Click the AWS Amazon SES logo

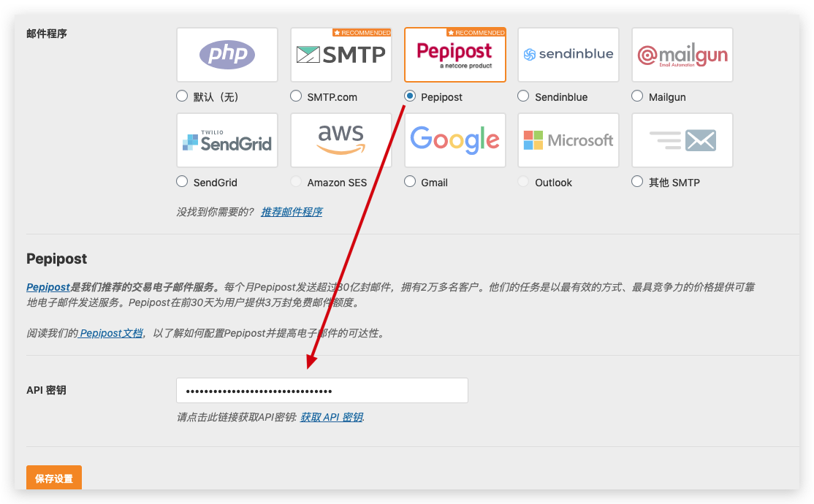[x=341, y=140]
